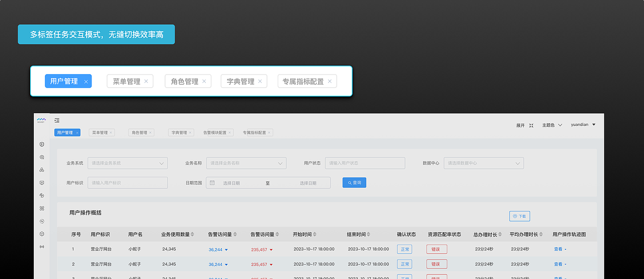Screen dimensions: 644x279
Task: Sort by the 业务使用数量 column arrows
Action: [x=192, y=234]
